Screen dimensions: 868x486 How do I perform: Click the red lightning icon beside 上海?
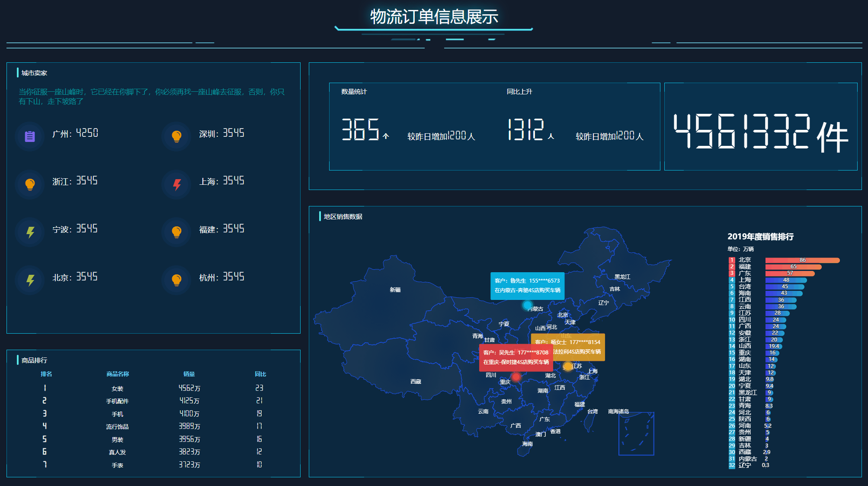click(176, 185)
